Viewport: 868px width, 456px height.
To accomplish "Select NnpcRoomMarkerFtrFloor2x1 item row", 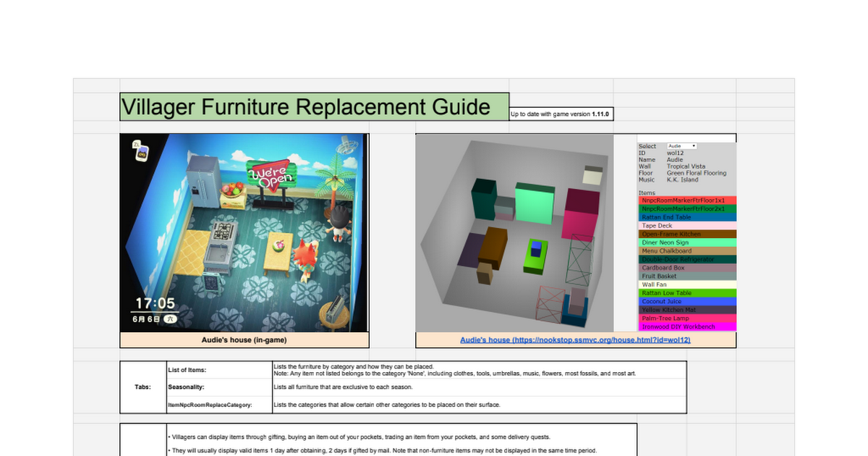I will point(687,208).
